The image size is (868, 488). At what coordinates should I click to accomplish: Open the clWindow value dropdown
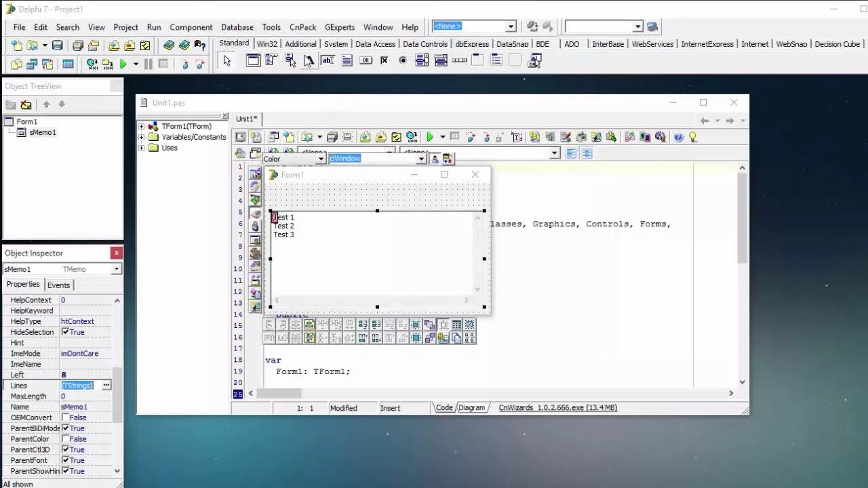(421, 159)
